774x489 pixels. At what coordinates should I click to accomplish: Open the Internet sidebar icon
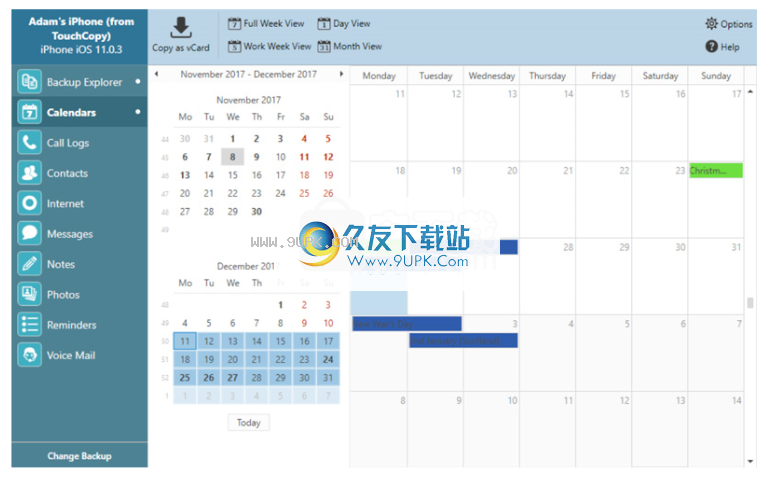[x=30, y=203]
